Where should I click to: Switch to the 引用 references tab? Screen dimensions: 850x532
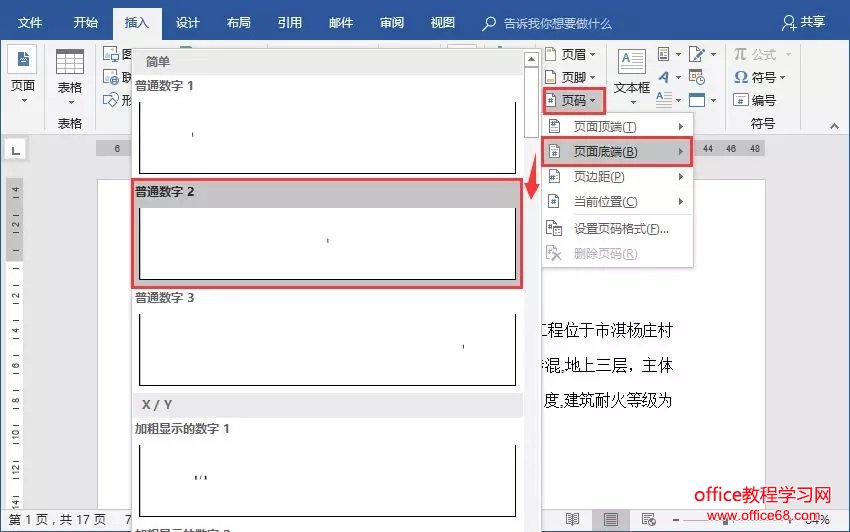[289, 23]
